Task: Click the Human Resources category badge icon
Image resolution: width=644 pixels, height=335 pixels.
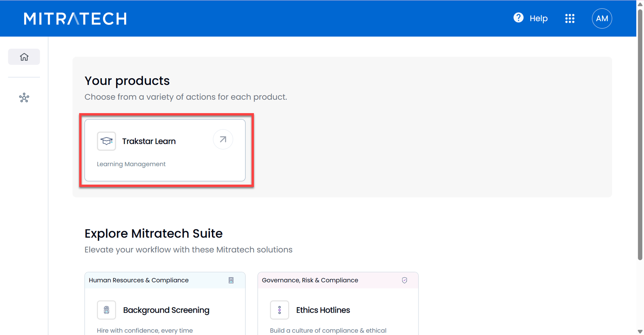Action: 231,280
